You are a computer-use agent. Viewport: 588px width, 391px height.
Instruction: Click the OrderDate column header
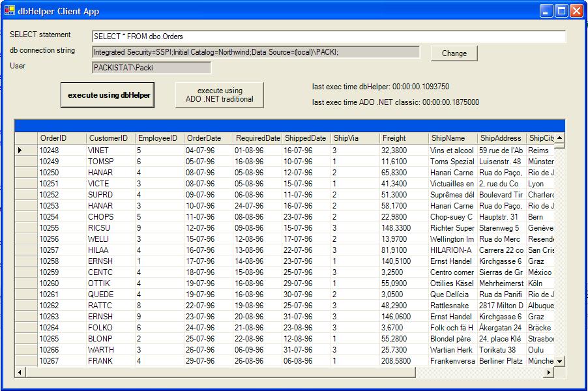(x=208, y=138)
